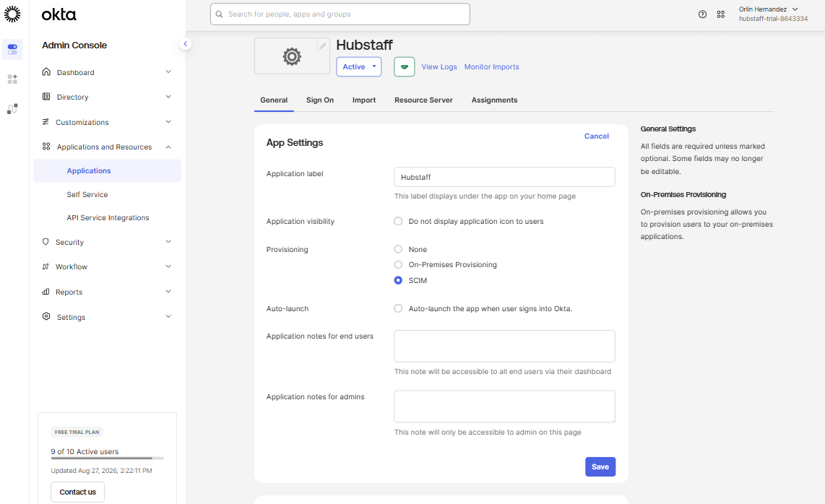Click the add apps rail icon
This screenshot has width=825, height=504.
click(x=12, y=79)
